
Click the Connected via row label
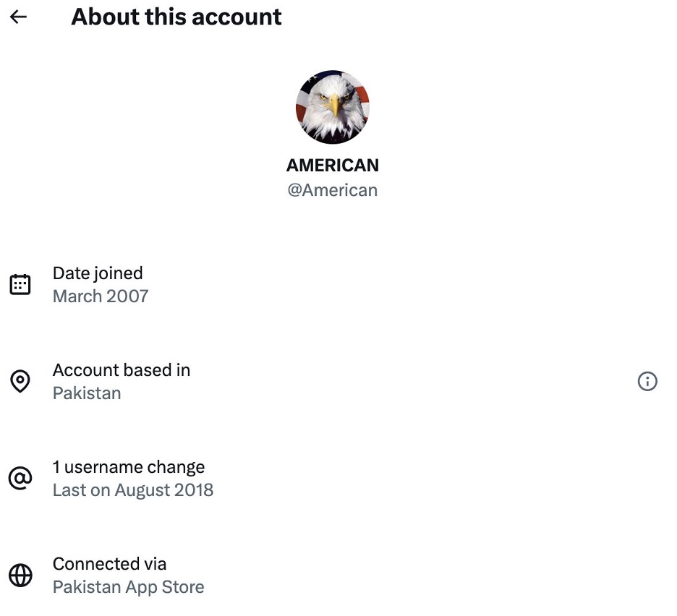(108, 563)
